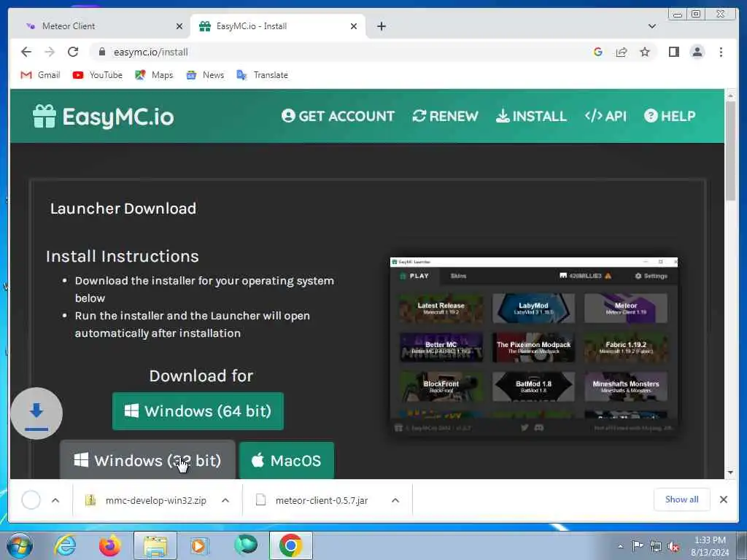Launch Internet Explorer from taskbar
This screenshot has height=560, width=747.
pos(65,545)
